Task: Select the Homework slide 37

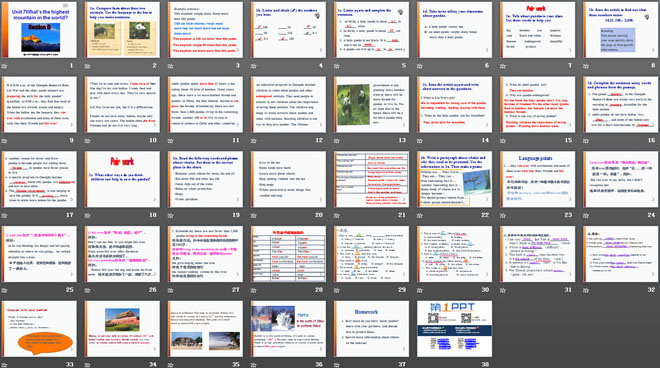Action: (x=372, y=329)
